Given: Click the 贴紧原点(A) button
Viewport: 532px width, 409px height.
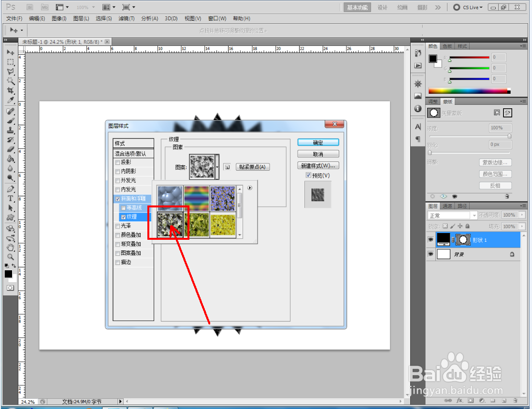Looking at the screenshot, I should 252,167.
